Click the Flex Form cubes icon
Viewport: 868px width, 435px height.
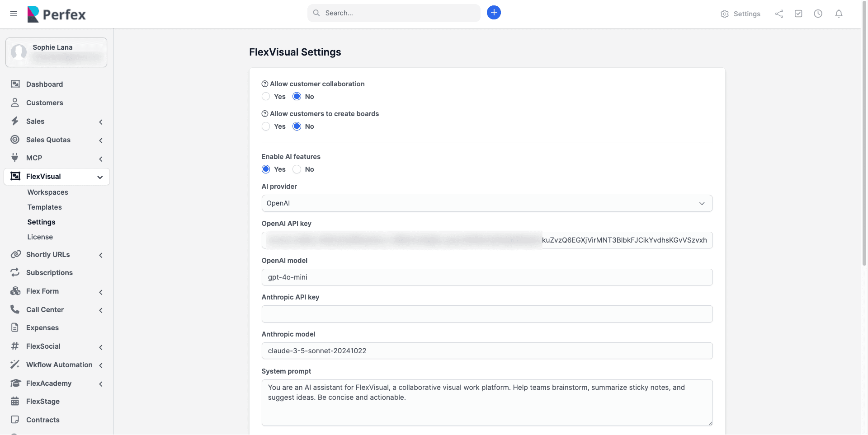[x=15, y=291]
